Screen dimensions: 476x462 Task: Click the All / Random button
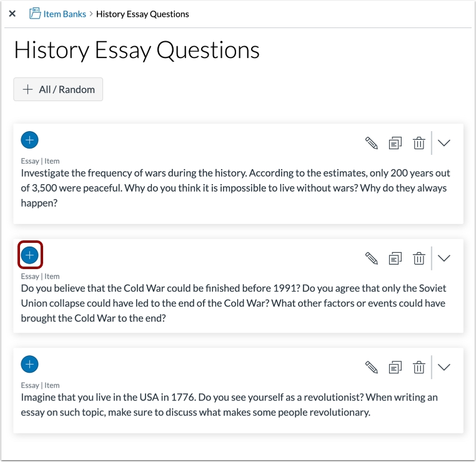tap(58, 89)
